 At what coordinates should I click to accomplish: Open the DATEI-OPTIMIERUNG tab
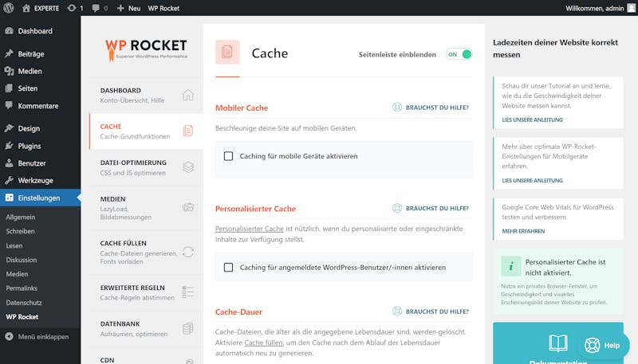[x=146, y=167]
